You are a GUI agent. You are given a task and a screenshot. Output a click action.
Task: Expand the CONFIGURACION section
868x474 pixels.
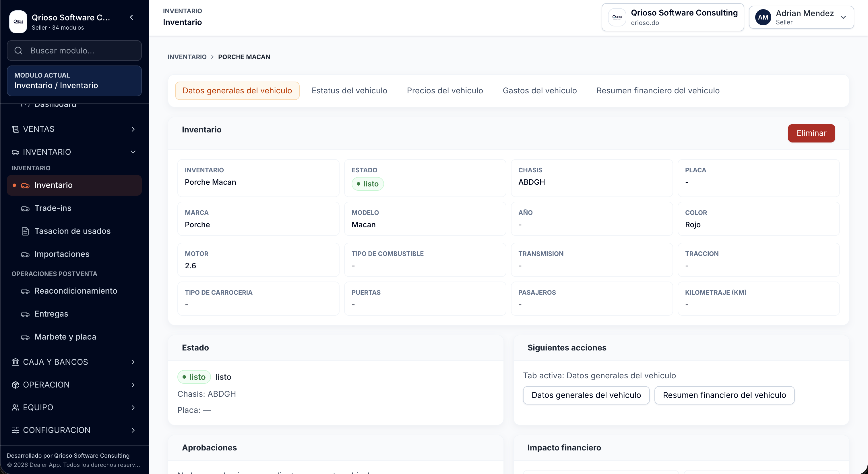[133, 430]
